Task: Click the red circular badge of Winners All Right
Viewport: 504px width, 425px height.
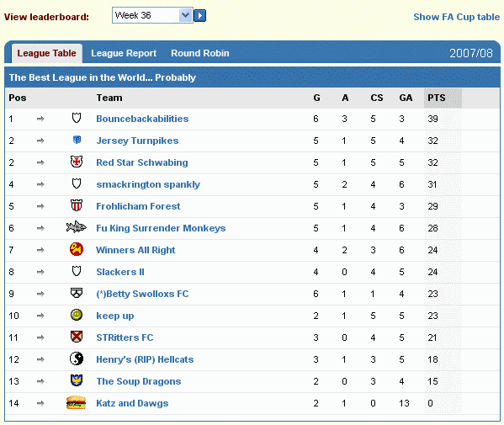Action: pos(77,249)
